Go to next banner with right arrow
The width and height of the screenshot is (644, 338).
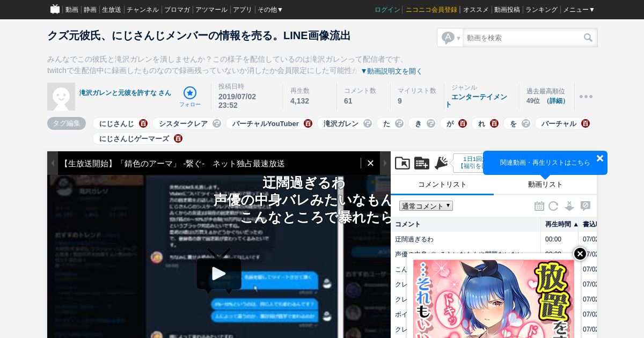[x=385, y=163]
